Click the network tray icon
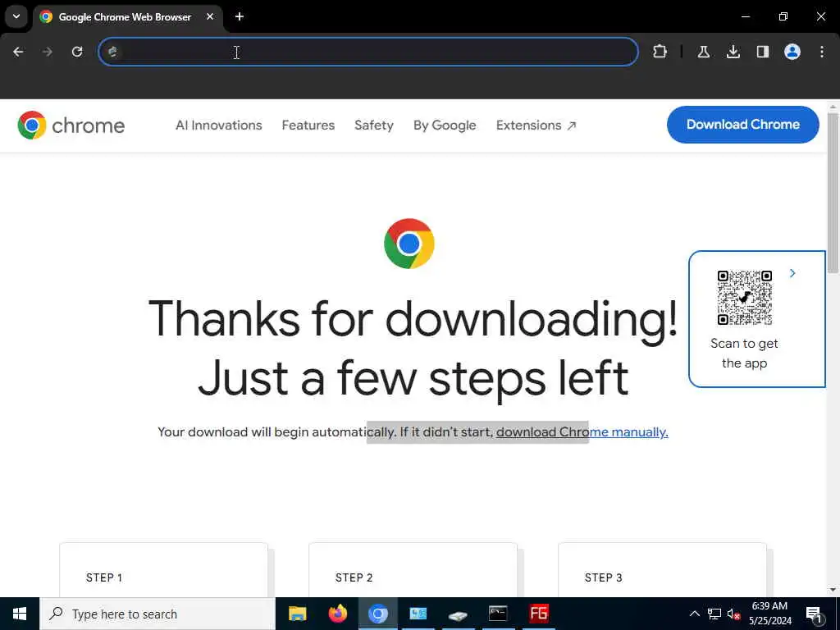This screenshot has height=630, width=840. [714, 614]
